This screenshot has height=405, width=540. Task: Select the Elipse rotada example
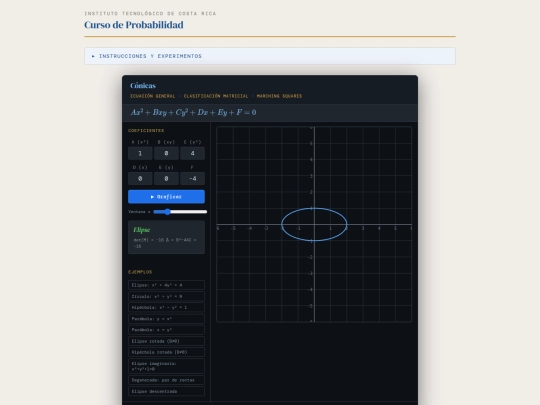click(166, 341)
